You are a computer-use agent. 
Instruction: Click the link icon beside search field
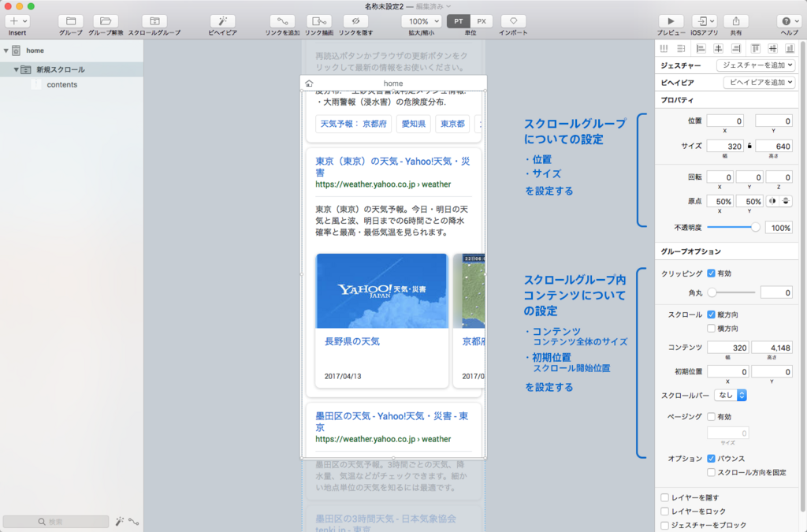[134, 521]
